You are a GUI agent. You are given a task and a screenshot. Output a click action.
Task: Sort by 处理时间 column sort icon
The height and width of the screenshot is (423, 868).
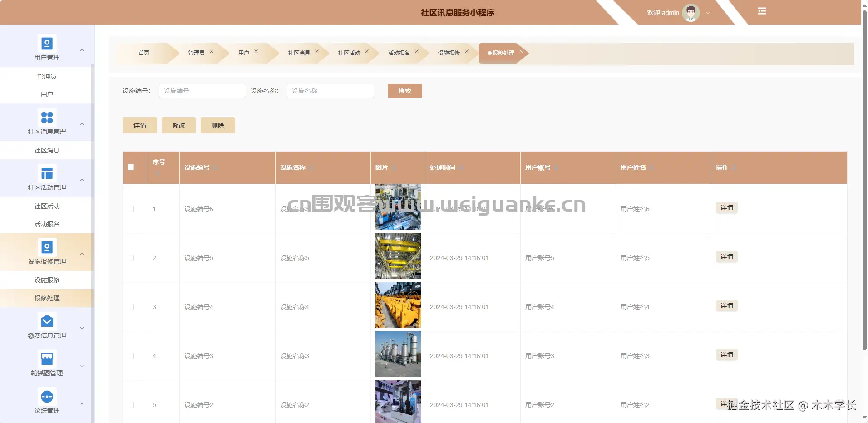point(461,168)
